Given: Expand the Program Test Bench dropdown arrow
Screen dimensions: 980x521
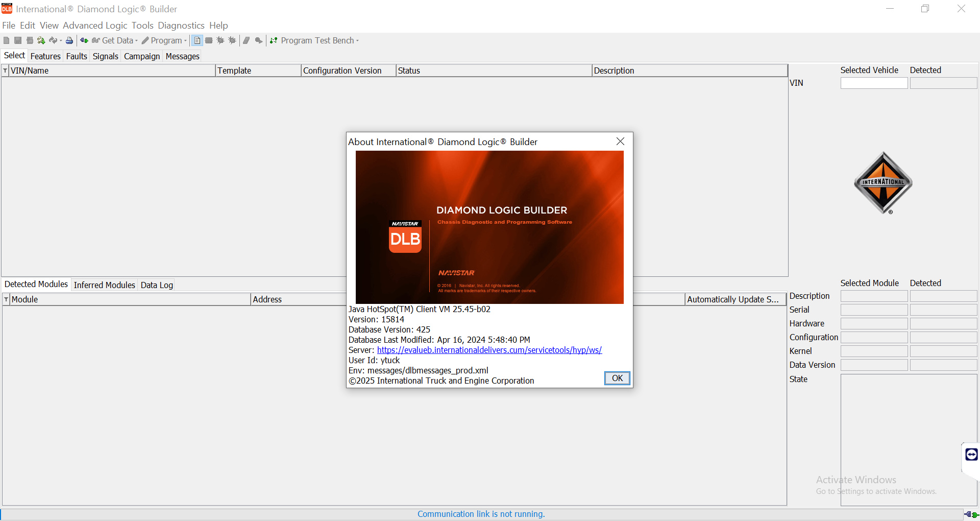Looking at the screenshot, I should click(x=357, y=41).
